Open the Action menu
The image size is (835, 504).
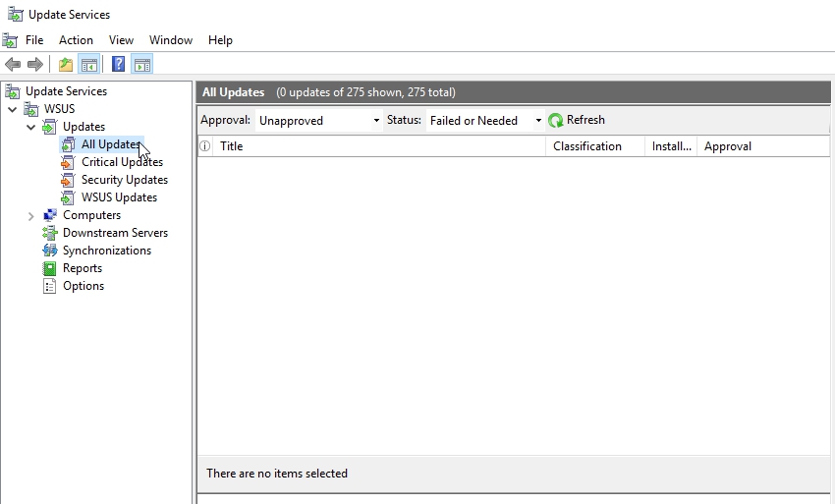76,40
